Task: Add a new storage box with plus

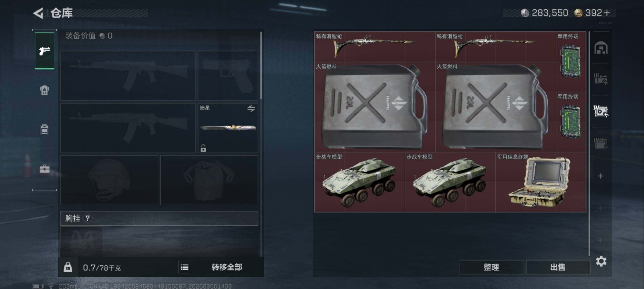Action: (601, 176)
